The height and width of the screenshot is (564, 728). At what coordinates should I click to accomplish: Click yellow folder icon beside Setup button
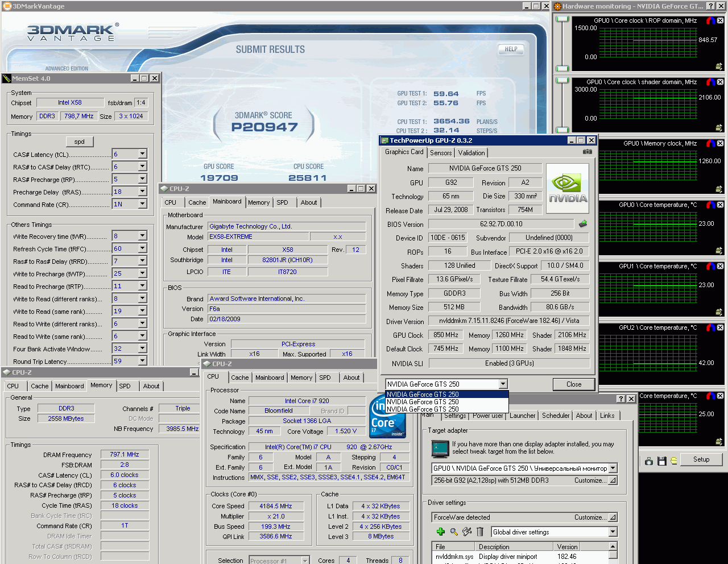(x=674, y=461)
